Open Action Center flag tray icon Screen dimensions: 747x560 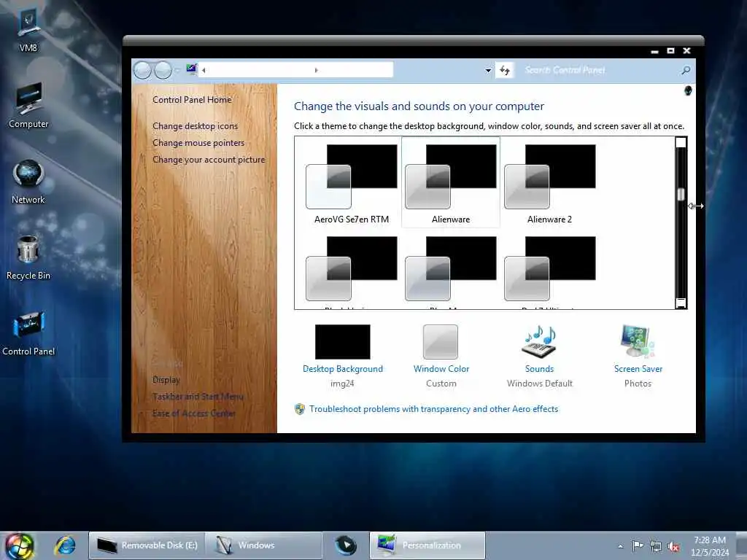[637, 545]
